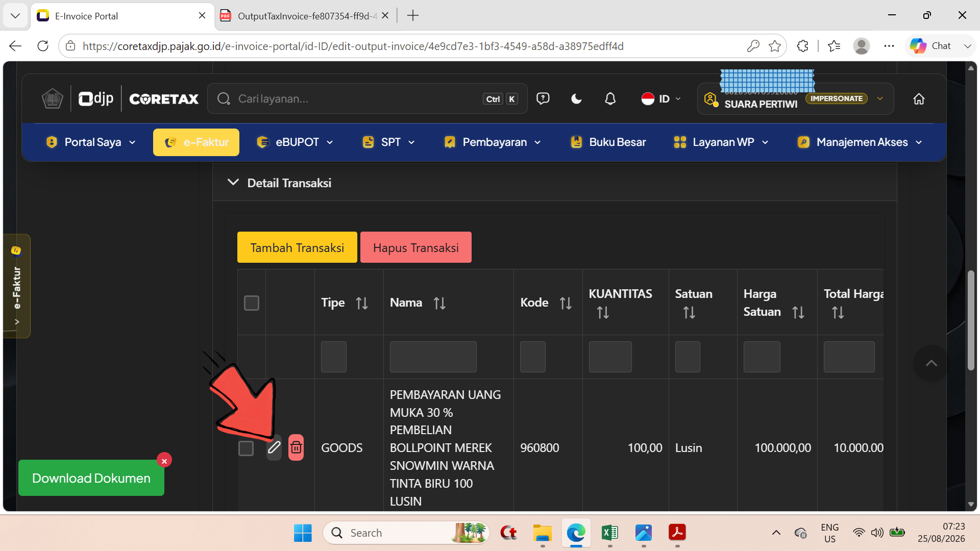Screen dimensions: 980x551
Task: Open a new browser tab
Action: coord(413,16)
